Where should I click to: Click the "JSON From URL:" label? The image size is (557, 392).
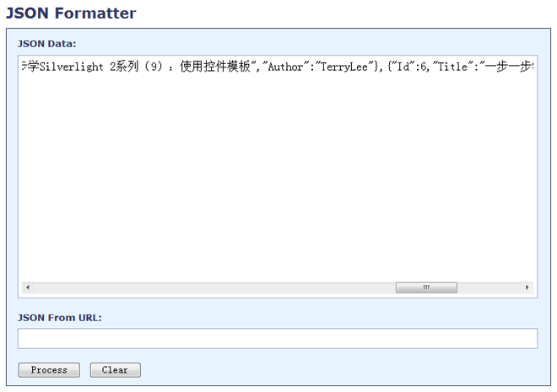click(x=59, y=318)
